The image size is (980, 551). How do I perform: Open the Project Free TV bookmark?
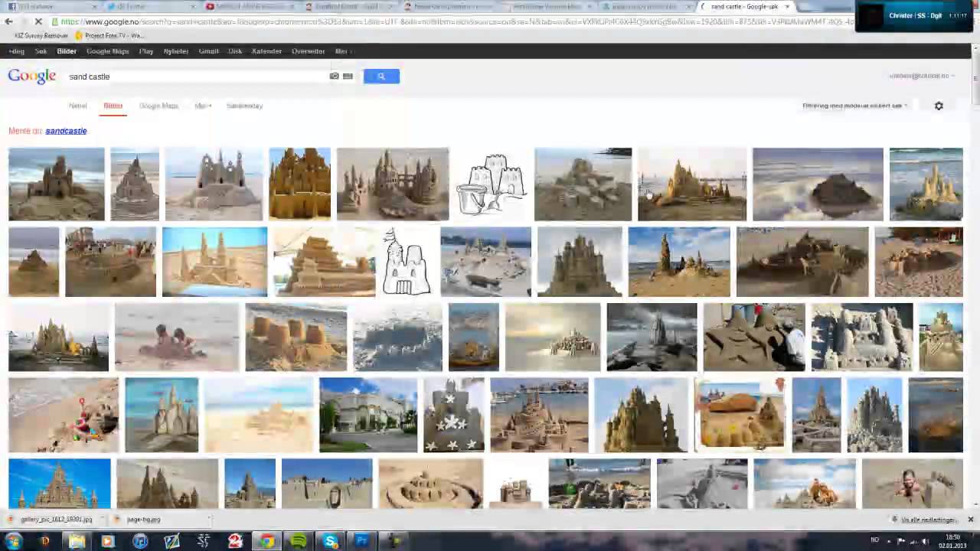pyautogui.click(x=109, y=36)
